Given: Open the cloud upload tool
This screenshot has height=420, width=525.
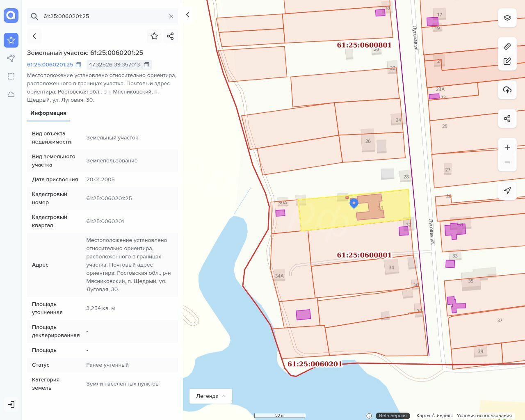Looking at the screenshot, I should (507, 90).
